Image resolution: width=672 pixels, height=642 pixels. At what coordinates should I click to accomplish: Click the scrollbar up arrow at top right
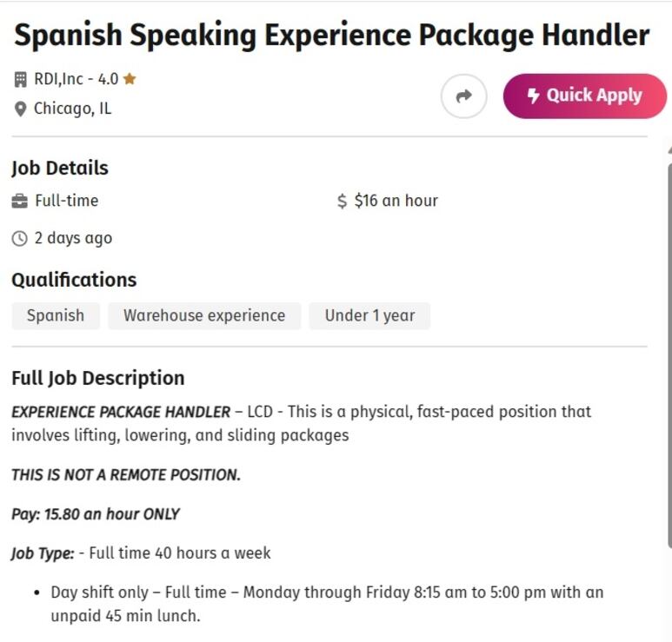670,149
